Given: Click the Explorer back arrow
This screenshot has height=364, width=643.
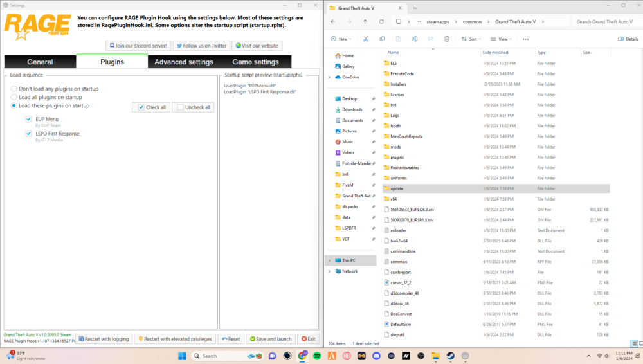Looking at the screenshot, I should click(x=333, y=21).
